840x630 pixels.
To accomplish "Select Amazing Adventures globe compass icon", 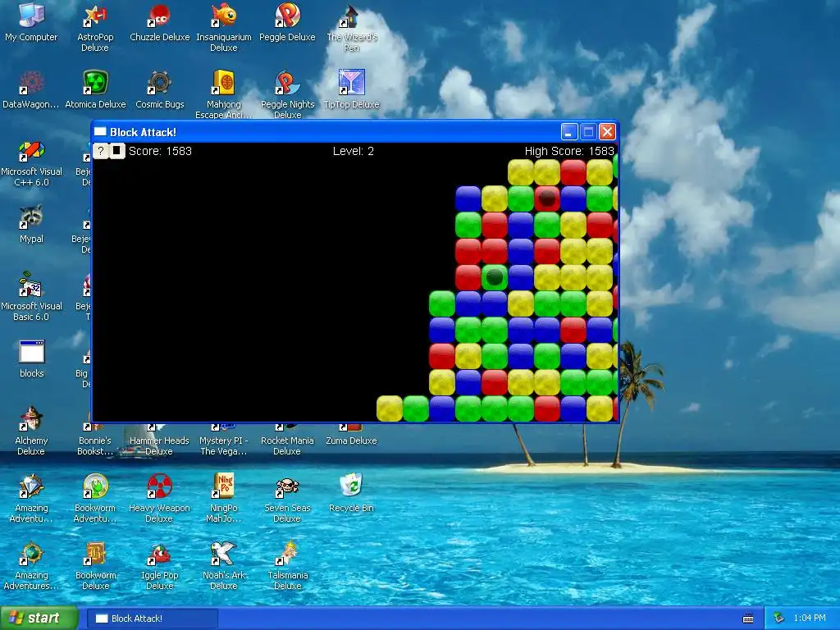I will pyautogui.click(x=31, y=566).
